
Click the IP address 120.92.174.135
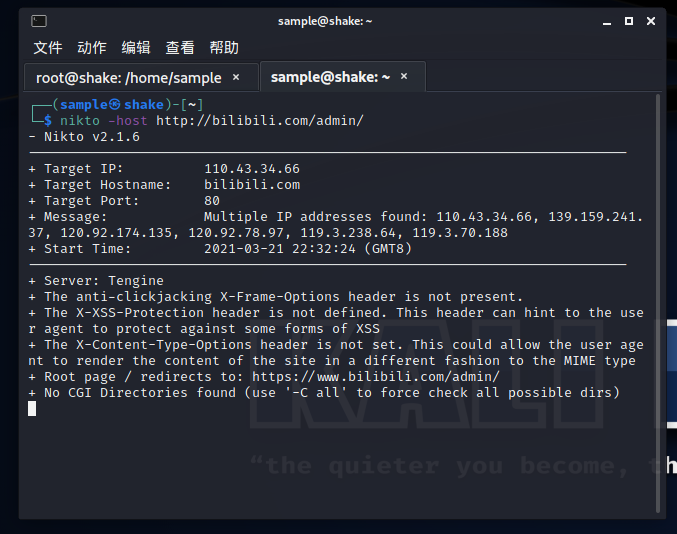coord(119,233)
